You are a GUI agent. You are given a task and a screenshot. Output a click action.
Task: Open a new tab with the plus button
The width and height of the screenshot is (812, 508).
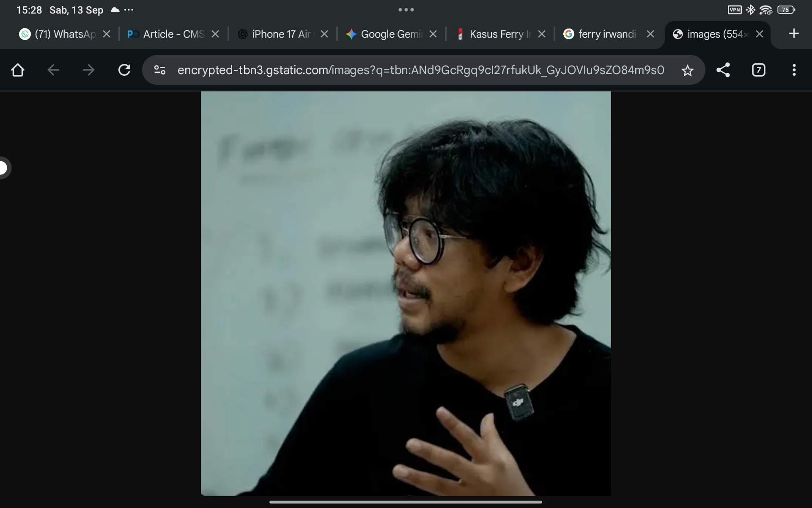tap(794, 33)
